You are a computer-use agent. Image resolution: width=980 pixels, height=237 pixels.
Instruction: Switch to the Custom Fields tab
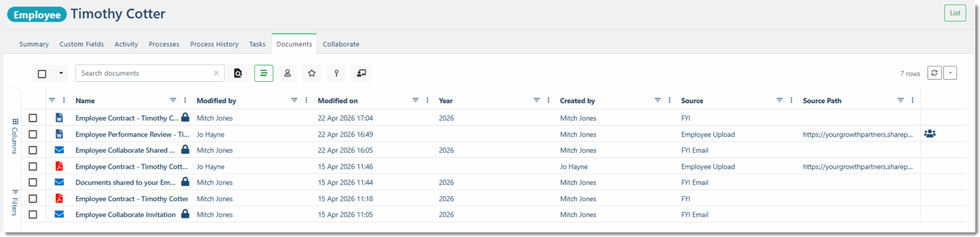[82, 44]
